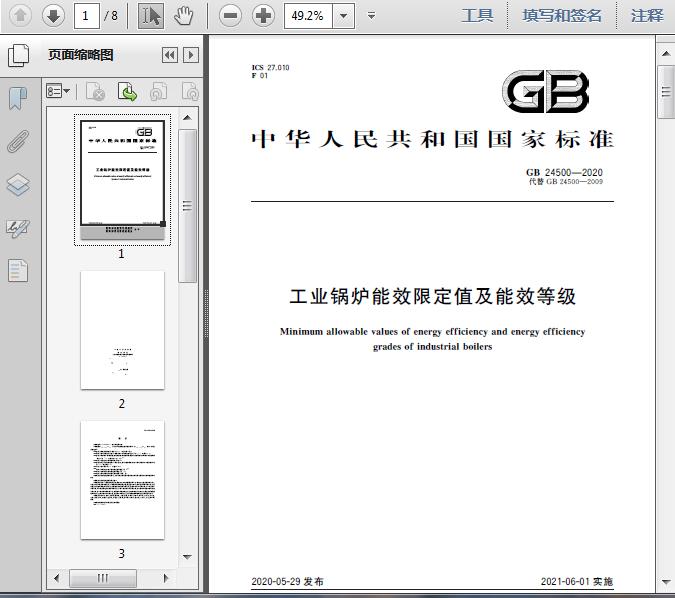
Task: Open the 填写和签名 panel
Action: (x=562, y=16)
